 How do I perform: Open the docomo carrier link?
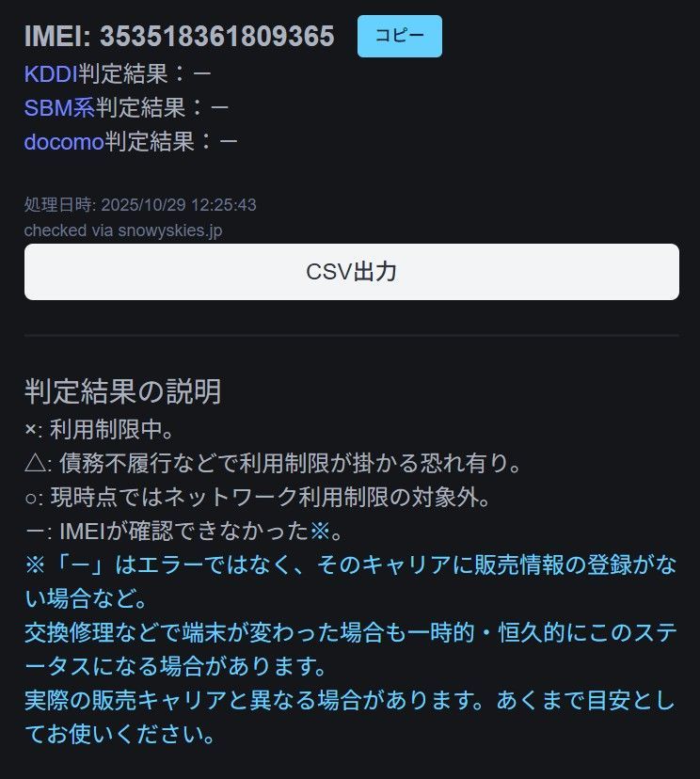(x=64, y=141)
